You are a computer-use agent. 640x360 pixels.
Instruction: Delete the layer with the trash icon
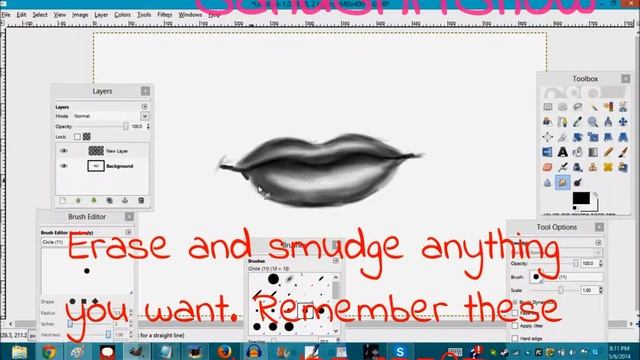(x=141, y=201)
